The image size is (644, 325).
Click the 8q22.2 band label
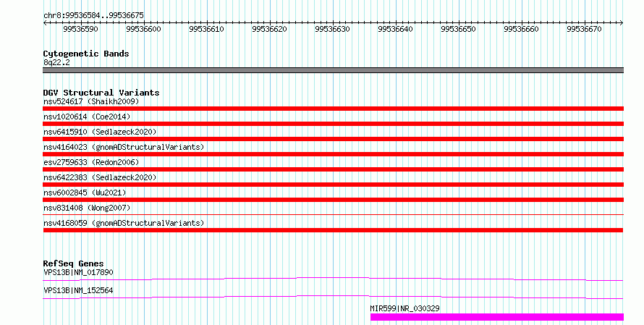click(x=56, y=62)
